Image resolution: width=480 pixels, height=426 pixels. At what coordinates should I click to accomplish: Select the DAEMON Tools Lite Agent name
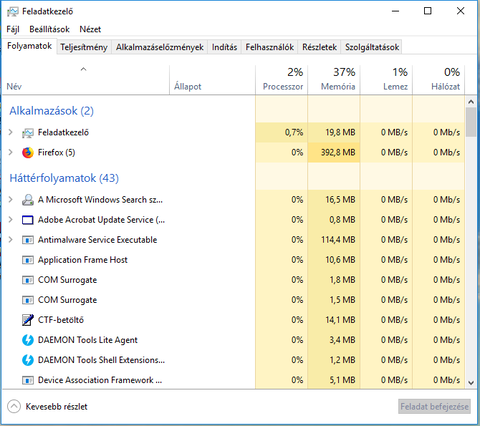click(x=87, y=340)
